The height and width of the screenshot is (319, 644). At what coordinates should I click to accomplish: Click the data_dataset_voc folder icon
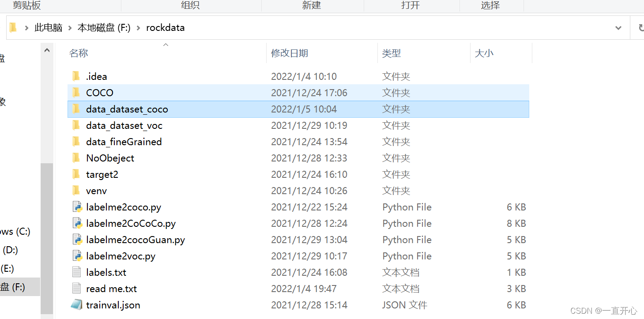point(76,125)
